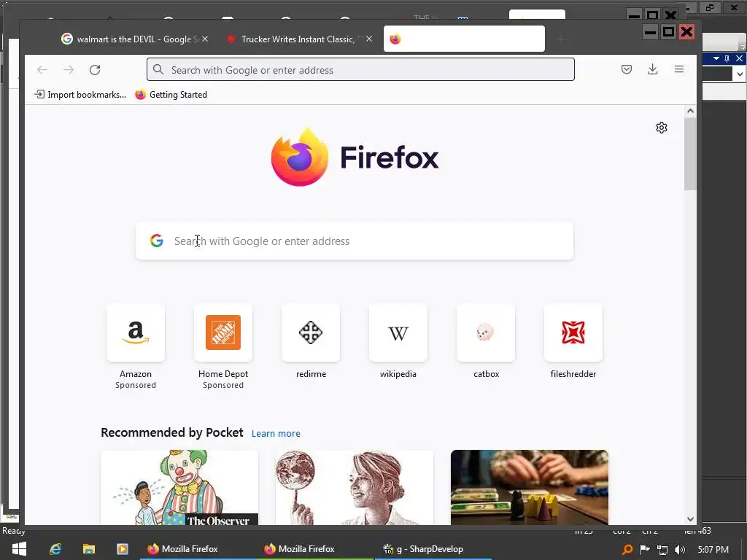
Task: Open network status tray icon
Action: (662, 550)
